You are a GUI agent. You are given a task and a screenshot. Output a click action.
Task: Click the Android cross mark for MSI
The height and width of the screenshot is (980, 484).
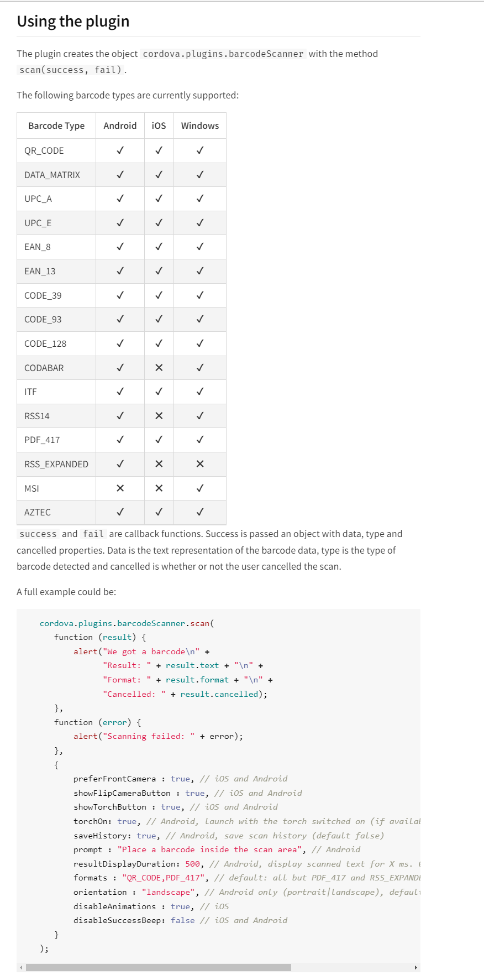(x=120, y=488)
